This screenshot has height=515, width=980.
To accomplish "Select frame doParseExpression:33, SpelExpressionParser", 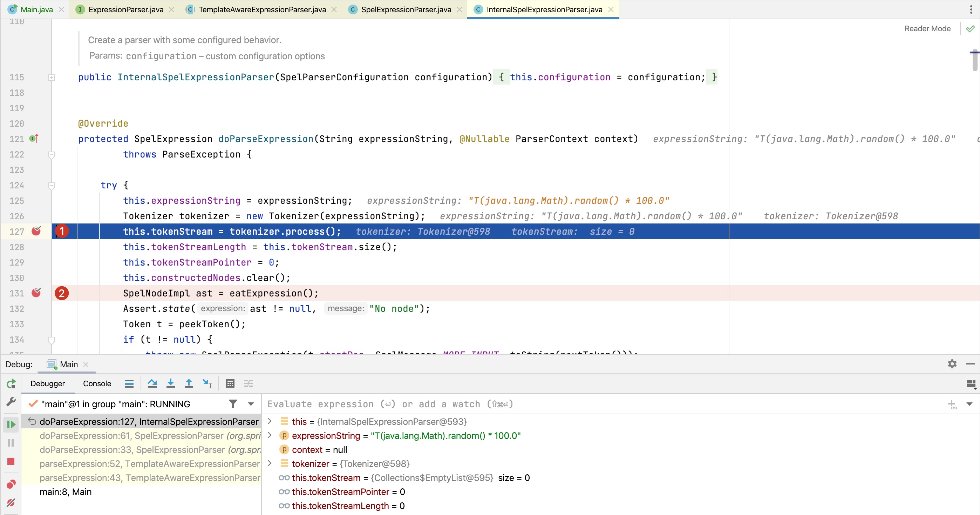I will [142, 450].
